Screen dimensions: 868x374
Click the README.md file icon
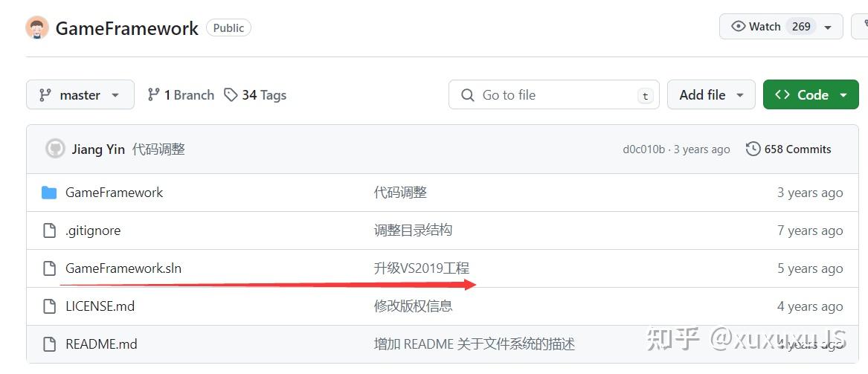point(49,344)
